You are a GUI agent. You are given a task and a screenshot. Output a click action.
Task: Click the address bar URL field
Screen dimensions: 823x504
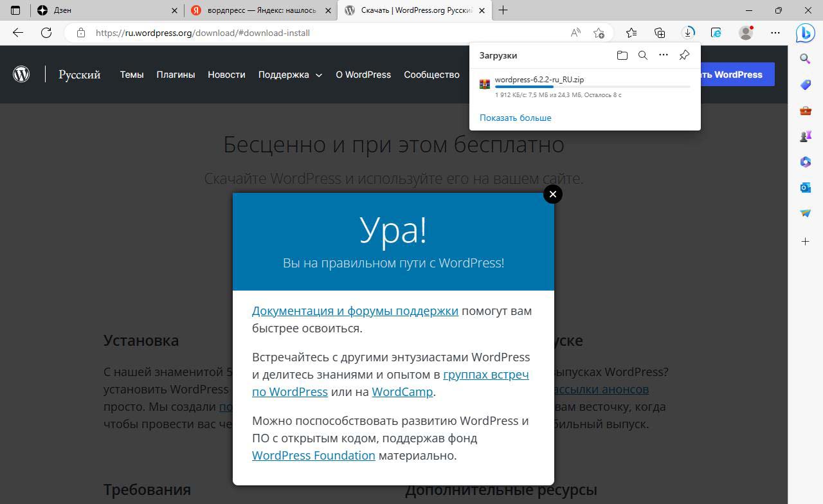click(321, 33)
